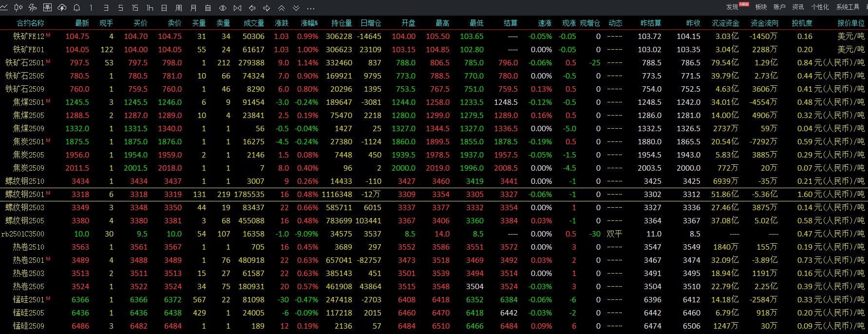Switch to the candlestick chart view
The width and height of the screenshot is (868, 334).
click(19, 8)
